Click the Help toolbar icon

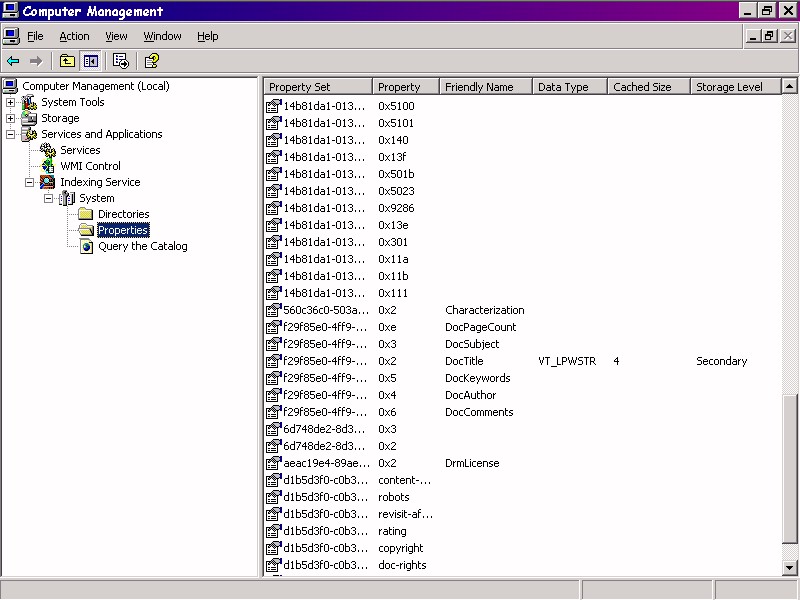pos(152,61)
